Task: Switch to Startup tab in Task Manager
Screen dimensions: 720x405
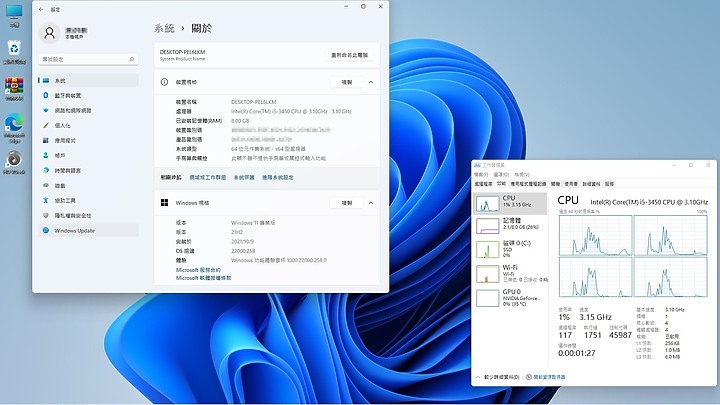Action: (x=556, y=184)
